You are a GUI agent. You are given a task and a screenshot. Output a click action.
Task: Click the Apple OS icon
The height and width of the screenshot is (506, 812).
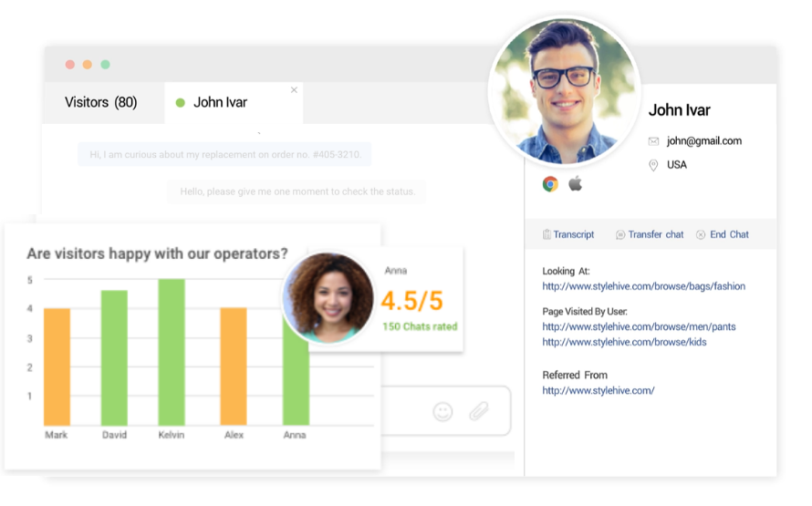pos(576,183)
